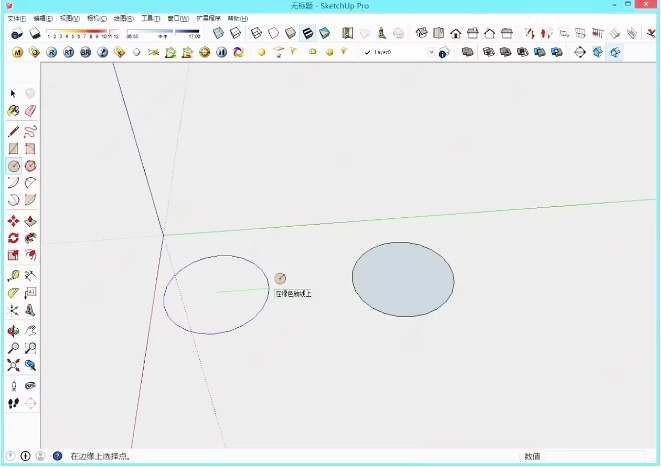Open the Layer0 layer dropdown
661x467 pixels.
point(431,52)
